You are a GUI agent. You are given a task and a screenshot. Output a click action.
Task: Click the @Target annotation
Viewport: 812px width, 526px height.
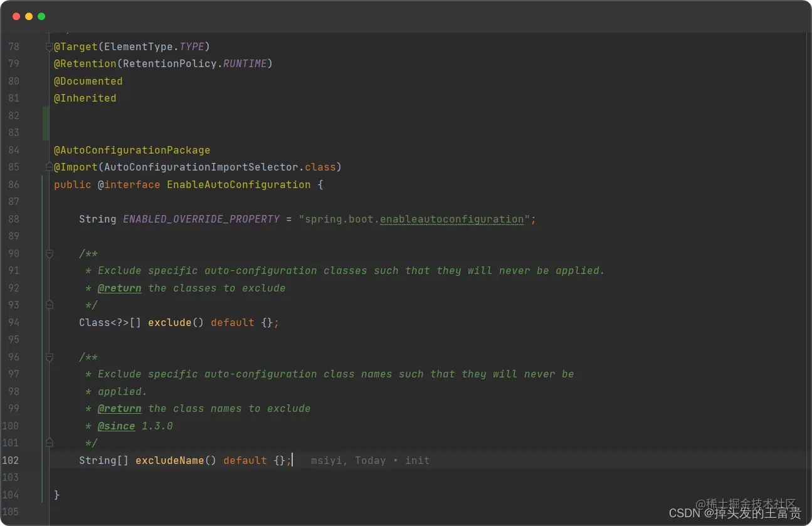point(76,47)
